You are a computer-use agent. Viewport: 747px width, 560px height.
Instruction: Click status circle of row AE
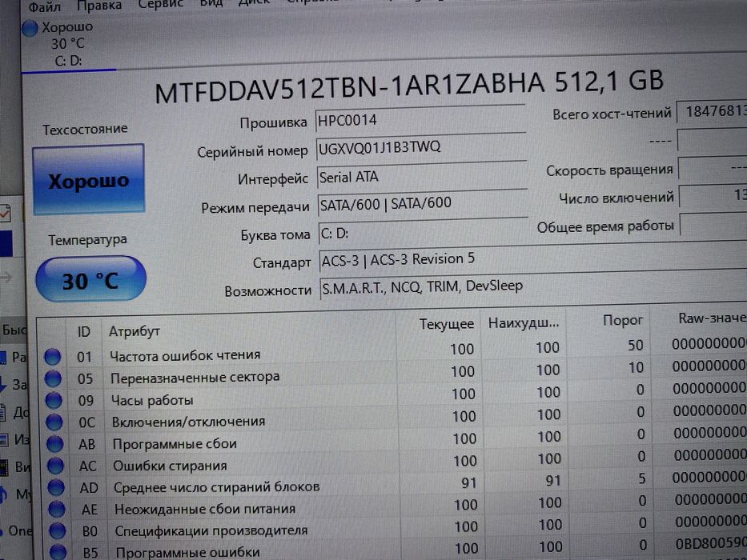(57, 510)
